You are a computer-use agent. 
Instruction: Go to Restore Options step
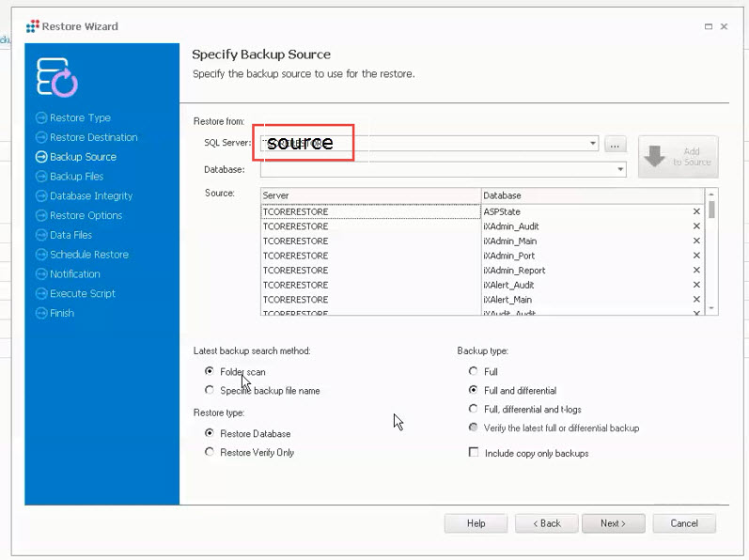point(86,215)
